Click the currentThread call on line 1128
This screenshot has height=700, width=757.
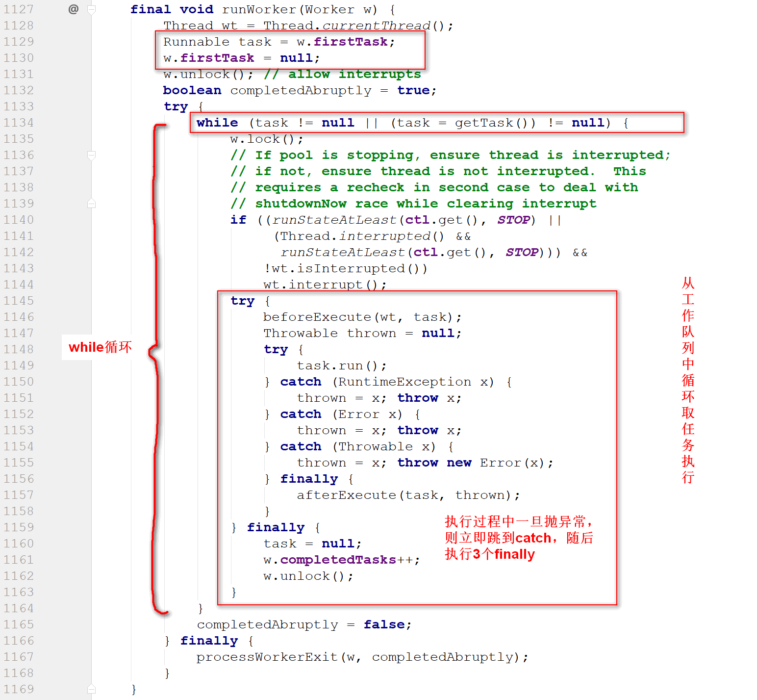point(376,26)
